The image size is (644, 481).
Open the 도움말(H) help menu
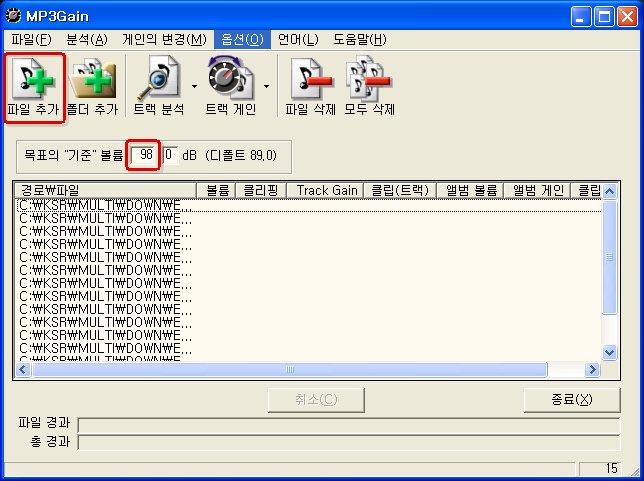click(359, 39)
